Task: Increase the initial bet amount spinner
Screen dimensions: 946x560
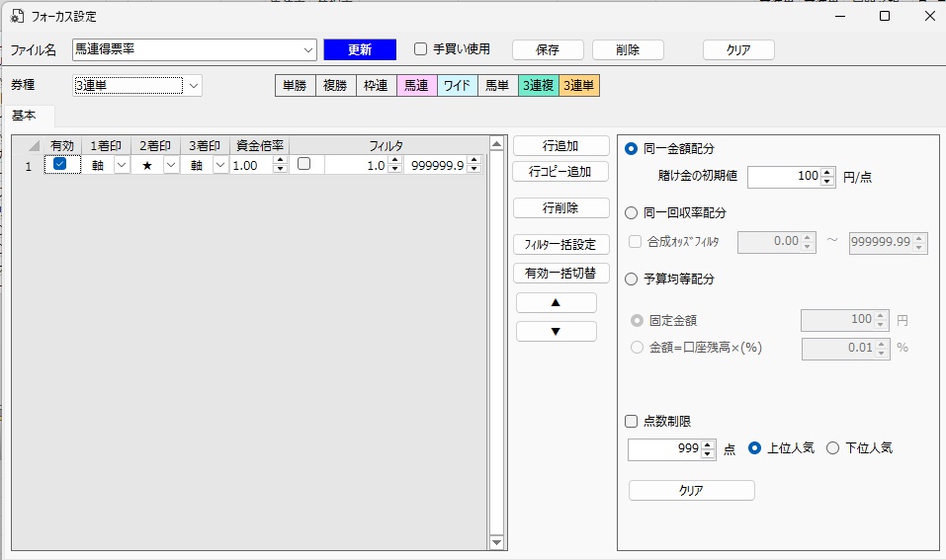Action: coord(828,173)
